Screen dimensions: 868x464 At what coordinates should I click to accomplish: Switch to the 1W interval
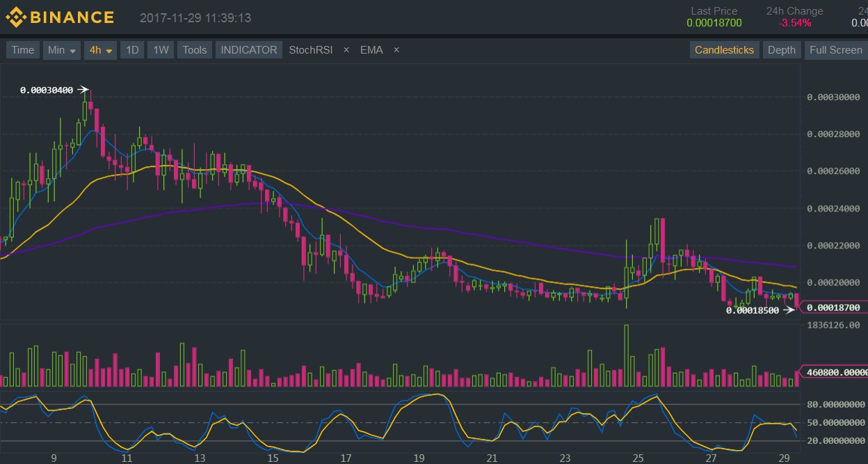(161, 50)
